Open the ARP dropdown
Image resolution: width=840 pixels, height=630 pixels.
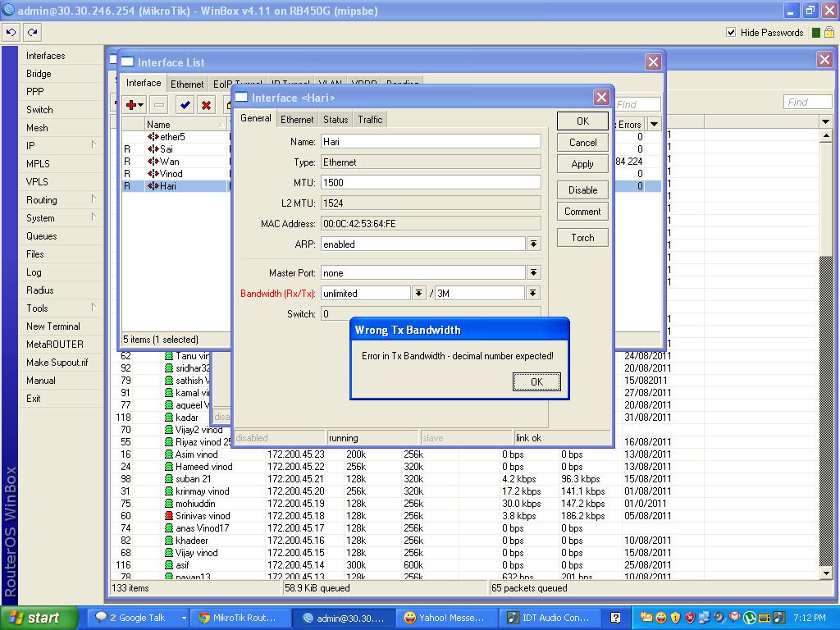533,244
